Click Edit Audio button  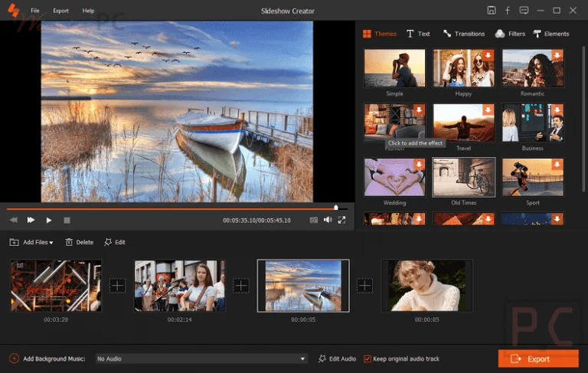click(337, 358)
